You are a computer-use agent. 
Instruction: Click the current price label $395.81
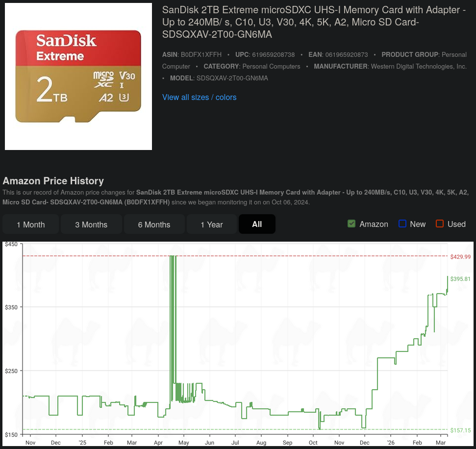460,278
